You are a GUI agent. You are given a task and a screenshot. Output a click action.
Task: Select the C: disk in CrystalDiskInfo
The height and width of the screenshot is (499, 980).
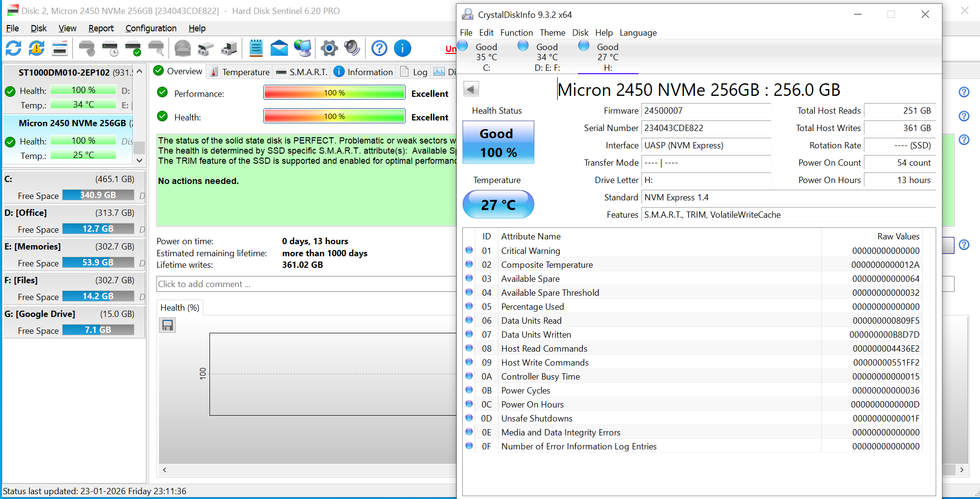tap(486, 57)
